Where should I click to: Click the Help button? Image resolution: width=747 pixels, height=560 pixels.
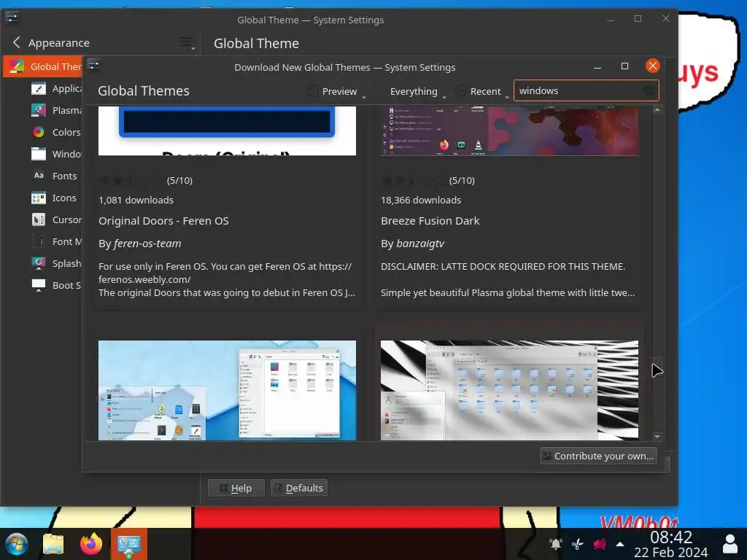point(236,488)
